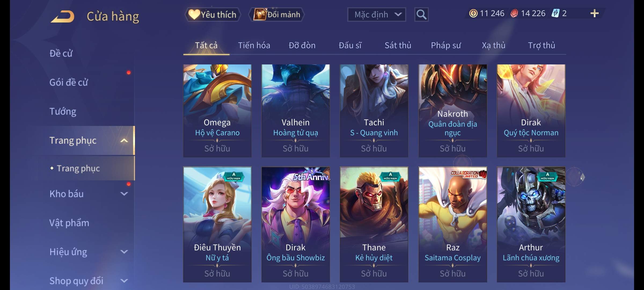Open Yêu thích heart favorites

[212, 15]
